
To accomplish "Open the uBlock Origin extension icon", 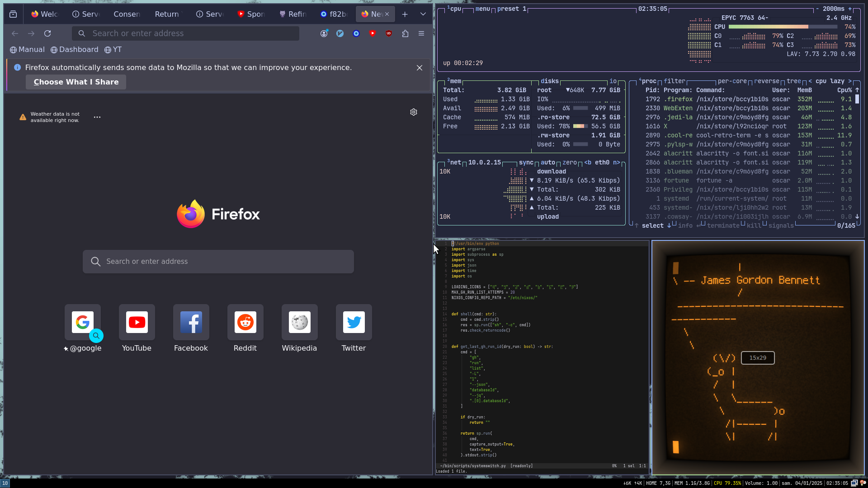I will point(389,33).
